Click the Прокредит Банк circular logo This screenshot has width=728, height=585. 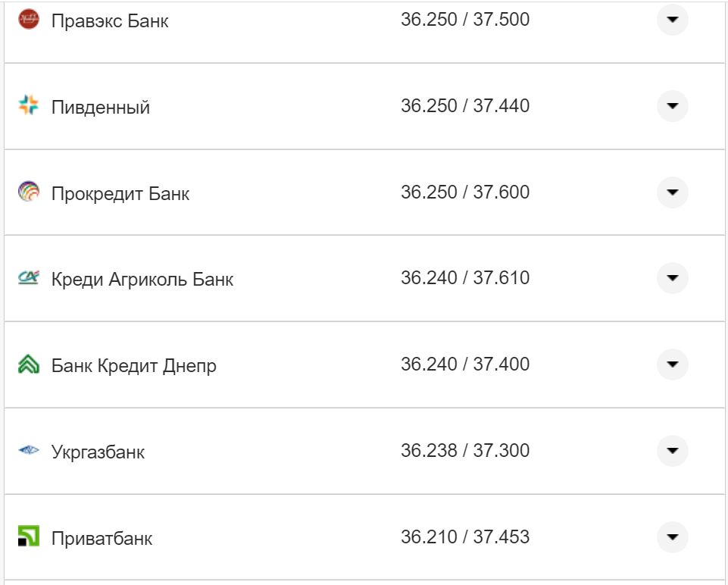pyautogui.click(x=29, y=192)
